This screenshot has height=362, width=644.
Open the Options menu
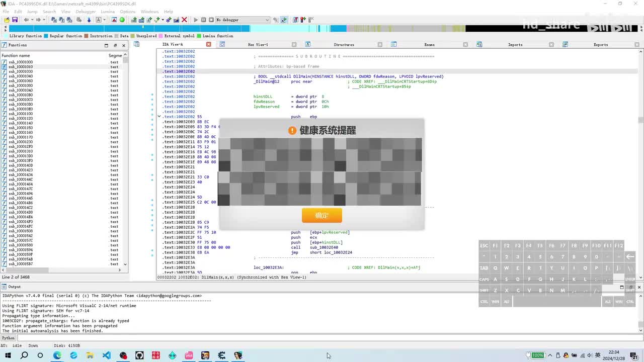click(x=128, y=12)
